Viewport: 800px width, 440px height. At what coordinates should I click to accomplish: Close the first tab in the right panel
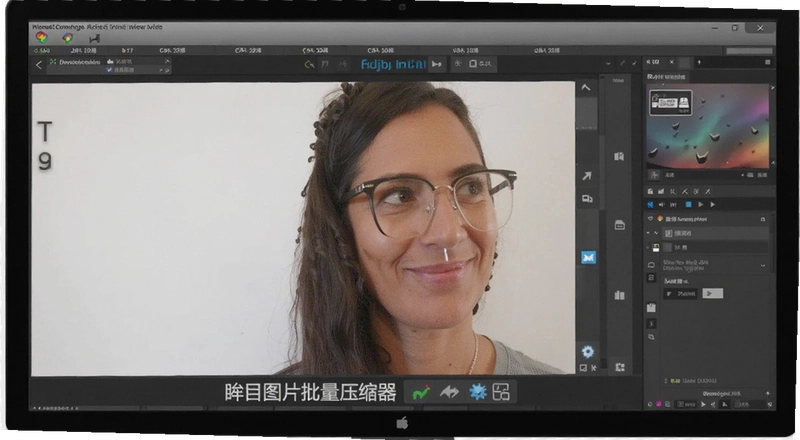(671, 62)
